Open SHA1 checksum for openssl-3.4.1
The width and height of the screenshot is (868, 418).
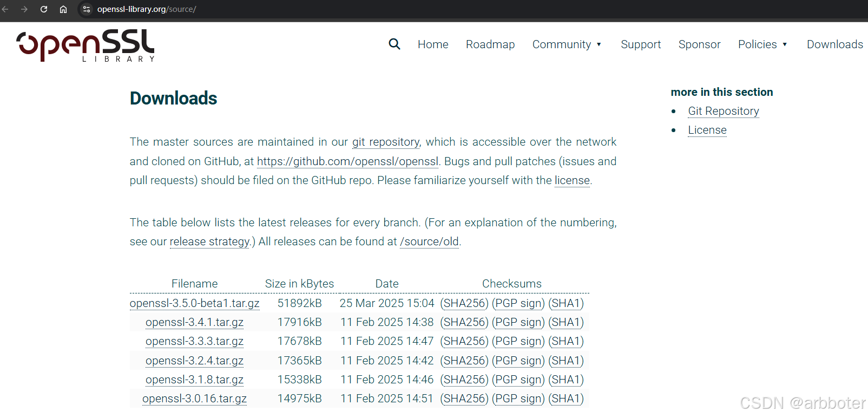click(x=566, y=322)
